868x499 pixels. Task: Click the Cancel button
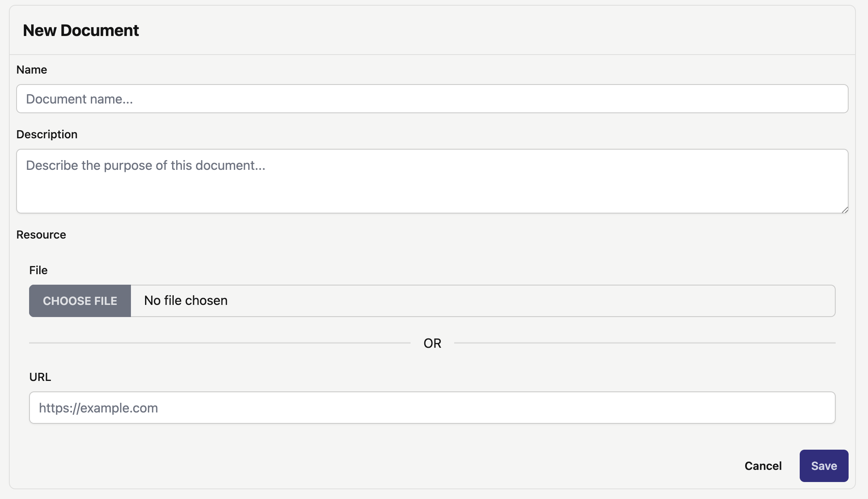point(763,466)
